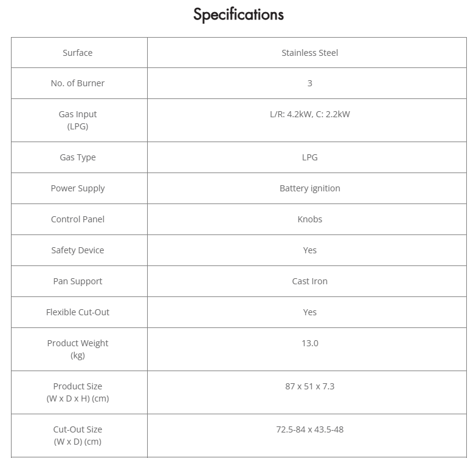The width and height of the screenshot is (476, 458).
Task: Select the Knobs value cell
Action: (309, 219)
